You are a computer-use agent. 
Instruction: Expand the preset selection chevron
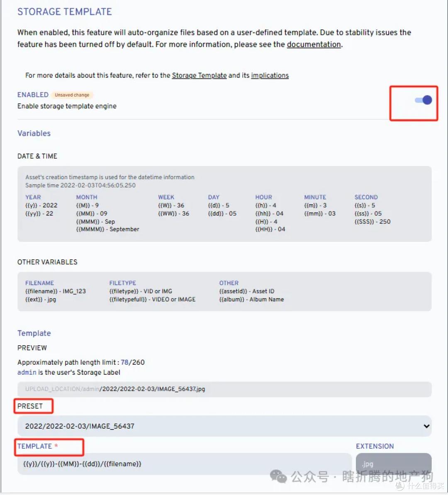tap(426, 426)
